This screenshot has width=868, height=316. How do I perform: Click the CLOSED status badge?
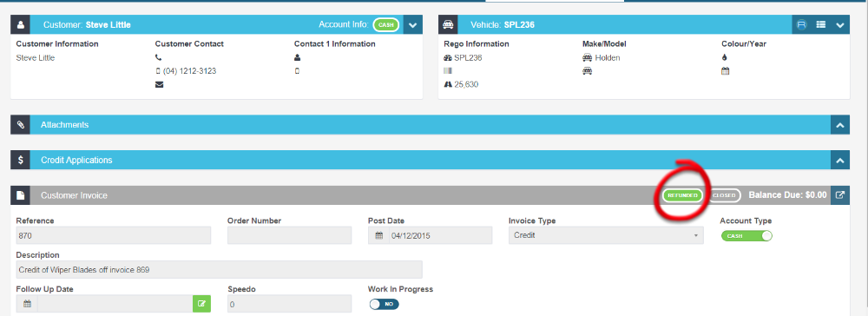724,195
